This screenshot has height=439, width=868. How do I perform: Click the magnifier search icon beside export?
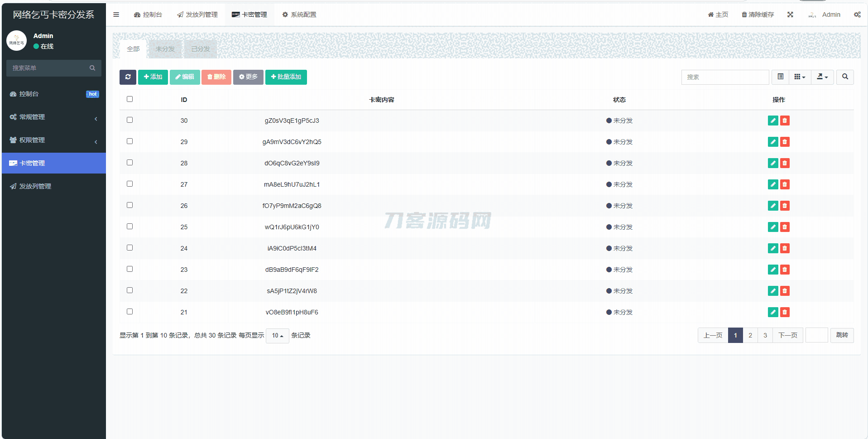[844, 77]
